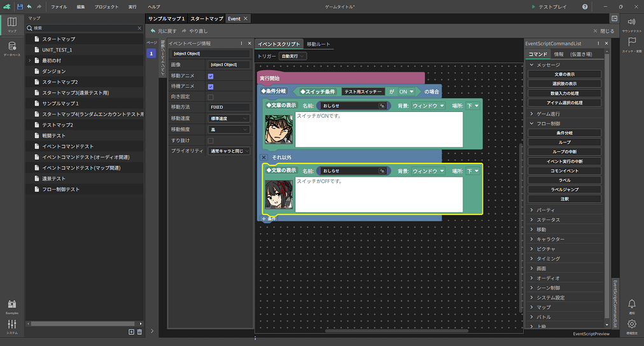Viewport: 644px width, 346px height.
Task: Open the システム sliders icon in sidebar
Action: pos(12,326)
